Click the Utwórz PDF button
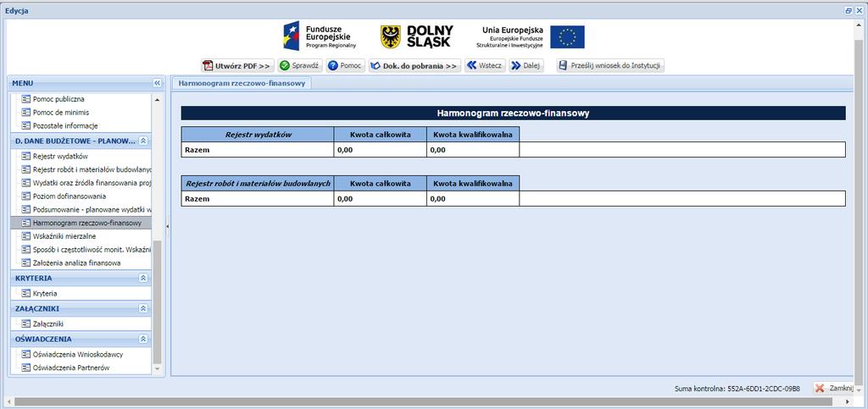Viewport: 868px width, 409px height. [237, 66]
